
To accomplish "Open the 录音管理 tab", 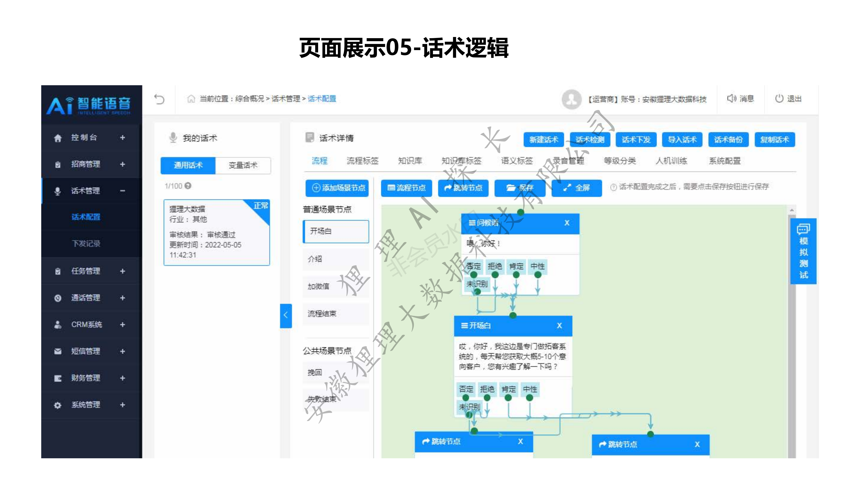I will point(568,161).
